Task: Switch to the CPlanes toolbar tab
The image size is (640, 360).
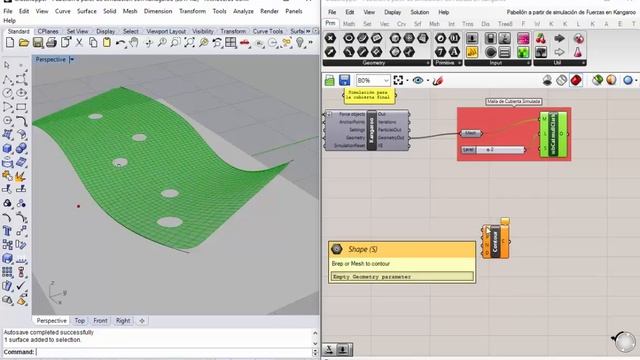Action: [x=48, y=31]
